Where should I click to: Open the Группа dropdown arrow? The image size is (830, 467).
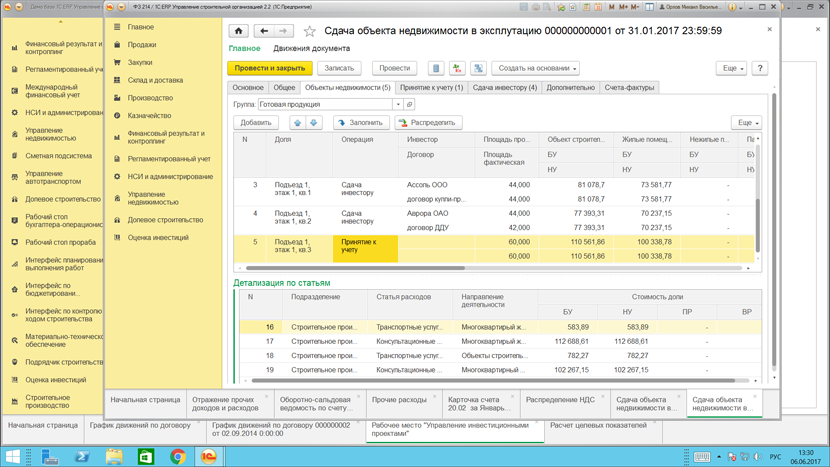click(398, 104)
